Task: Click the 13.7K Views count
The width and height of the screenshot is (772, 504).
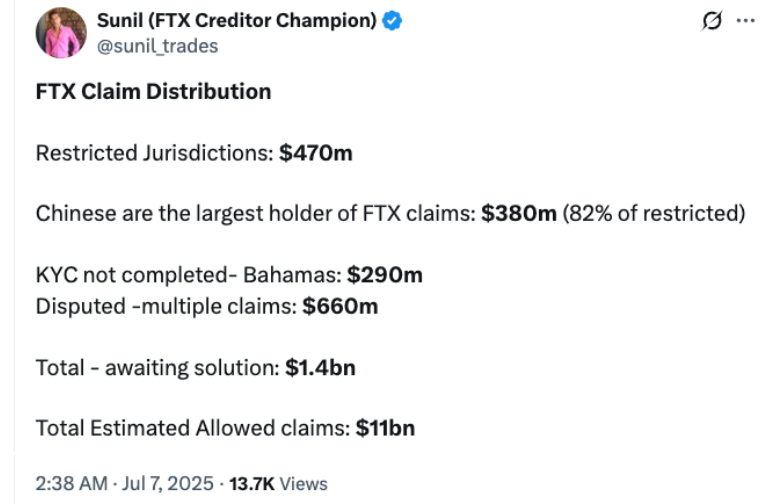Action: point(278,484)
